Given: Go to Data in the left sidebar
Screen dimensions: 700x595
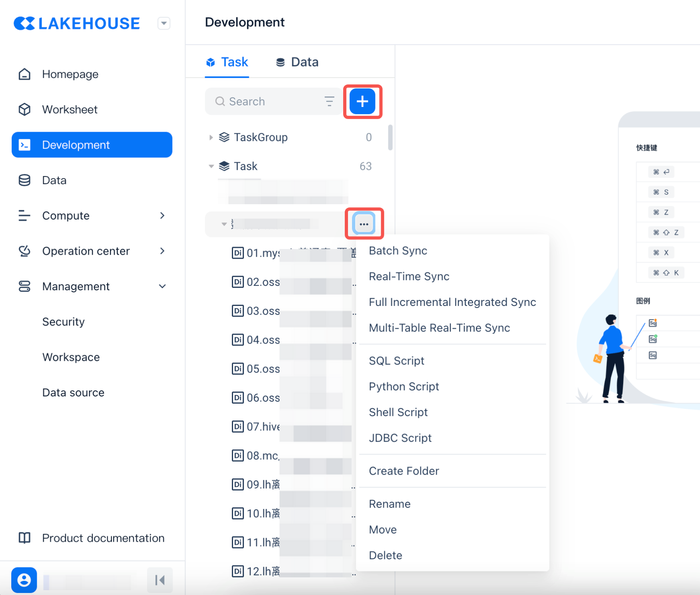Looking at the screenshot, I should click(x=54, y=181).
